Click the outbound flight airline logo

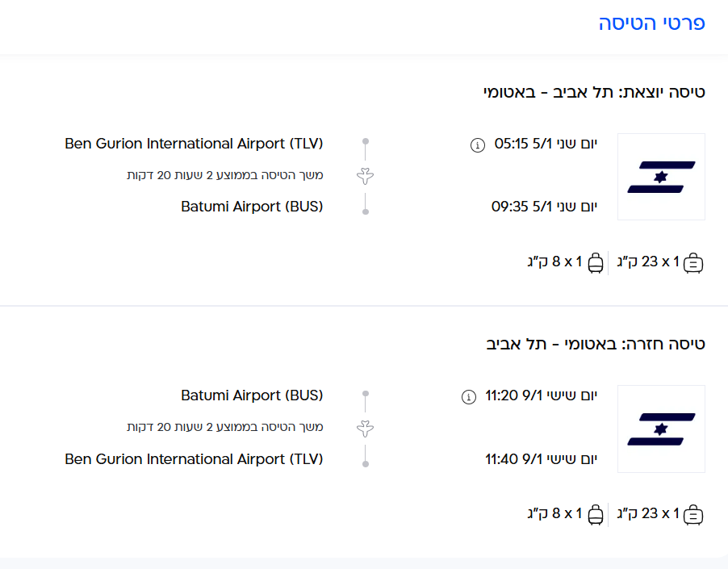661,177
